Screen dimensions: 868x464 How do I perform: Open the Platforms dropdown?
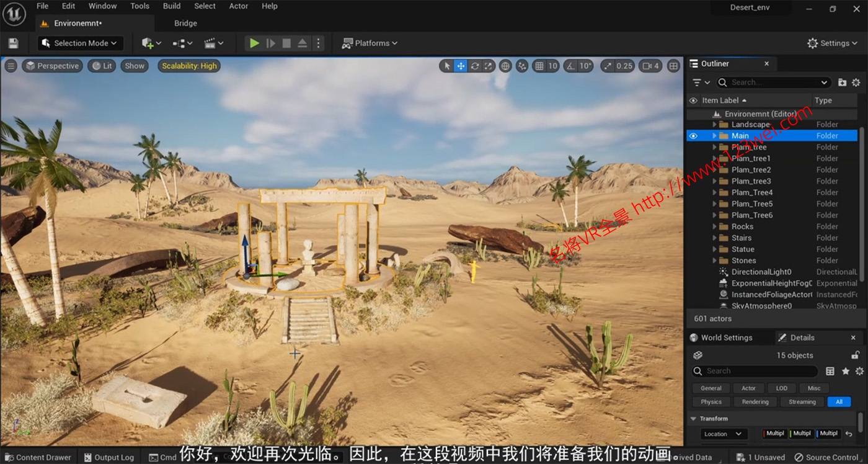coord(369,43)
